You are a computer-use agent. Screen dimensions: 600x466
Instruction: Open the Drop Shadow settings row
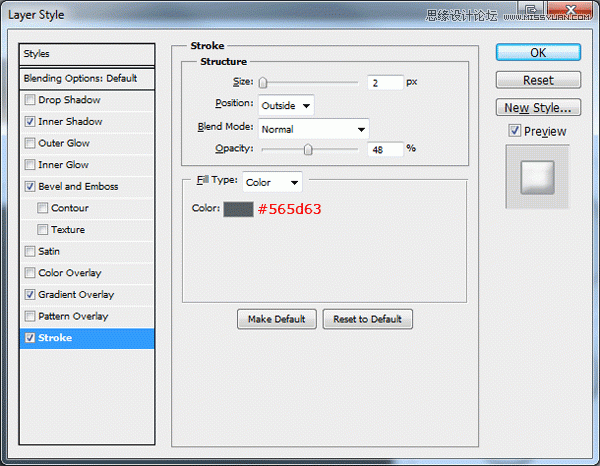point(87,100)
